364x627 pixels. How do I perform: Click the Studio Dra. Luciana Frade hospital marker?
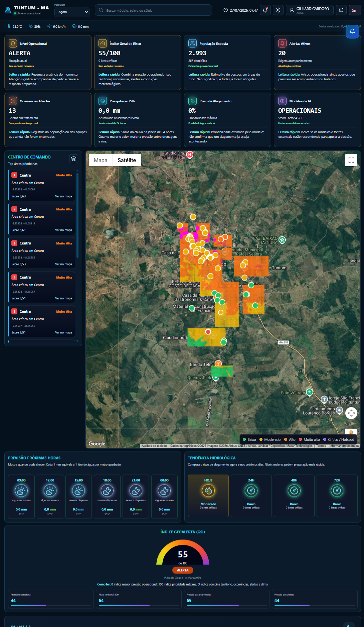pyautogui.click(x=190, y=155)
